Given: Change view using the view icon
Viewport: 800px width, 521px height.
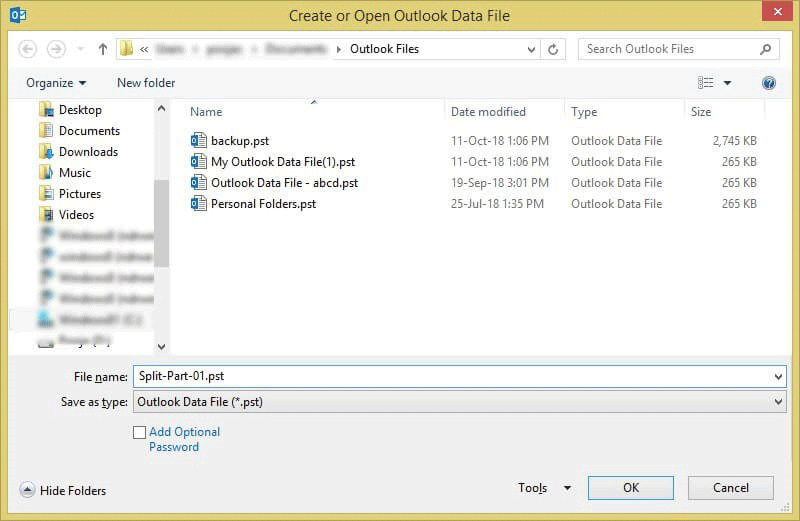Looking at the screenshot, I should tap(706, 83).
